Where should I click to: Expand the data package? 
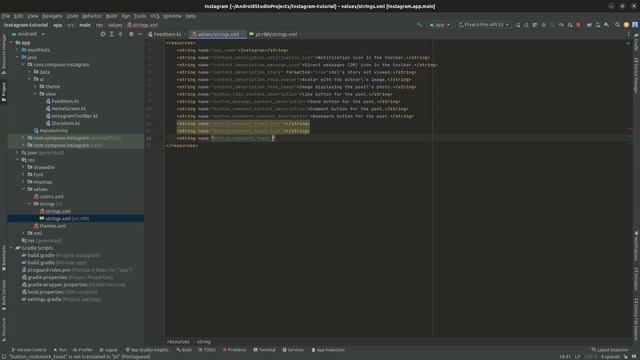[29, 72]
